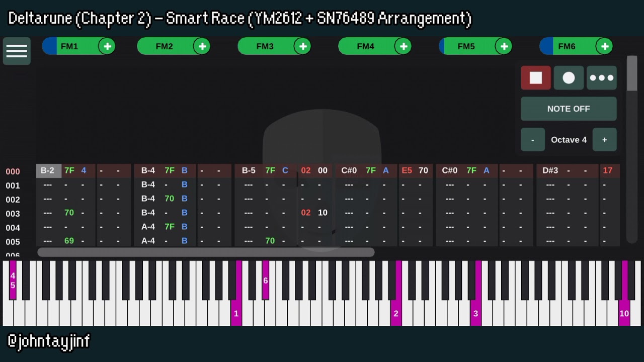Select FM1 volume 70 in row 003
This screenshot has height=362, width=644.
69,213
